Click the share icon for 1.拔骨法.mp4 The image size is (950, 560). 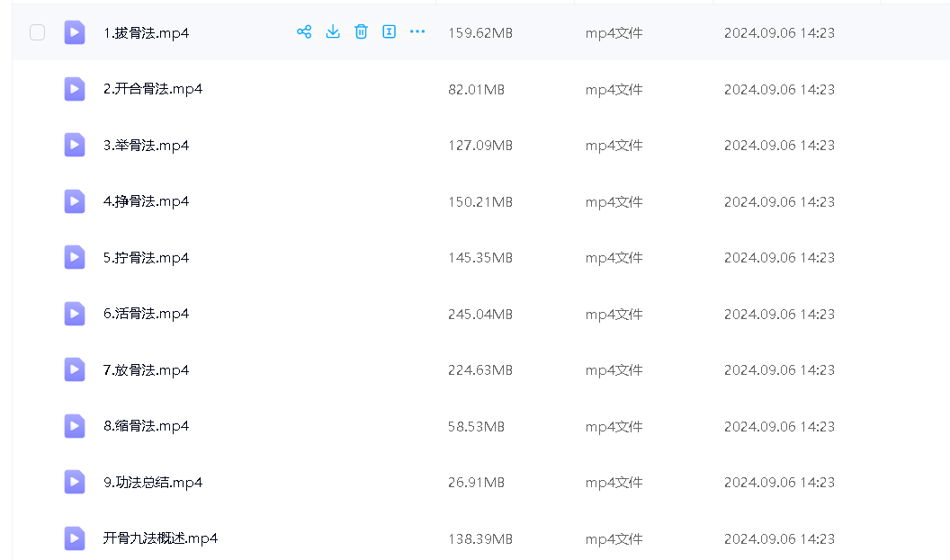[x=304, y=32]
